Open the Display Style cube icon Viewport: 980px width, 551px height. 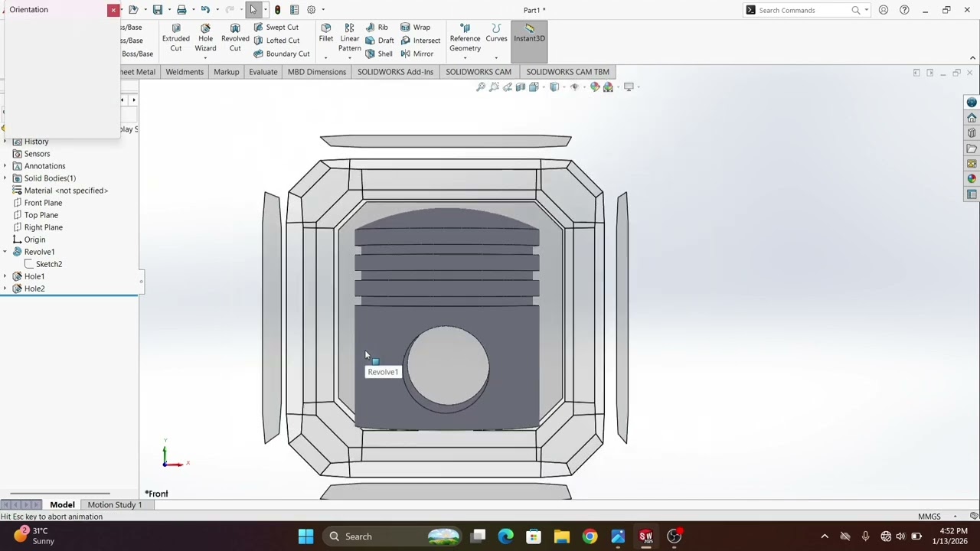(x=554, y=87)
